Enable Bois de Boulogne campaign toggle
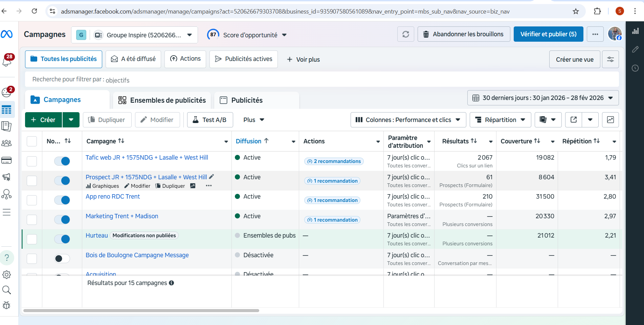Screen dimensions: 644x325 click(62, 259)
